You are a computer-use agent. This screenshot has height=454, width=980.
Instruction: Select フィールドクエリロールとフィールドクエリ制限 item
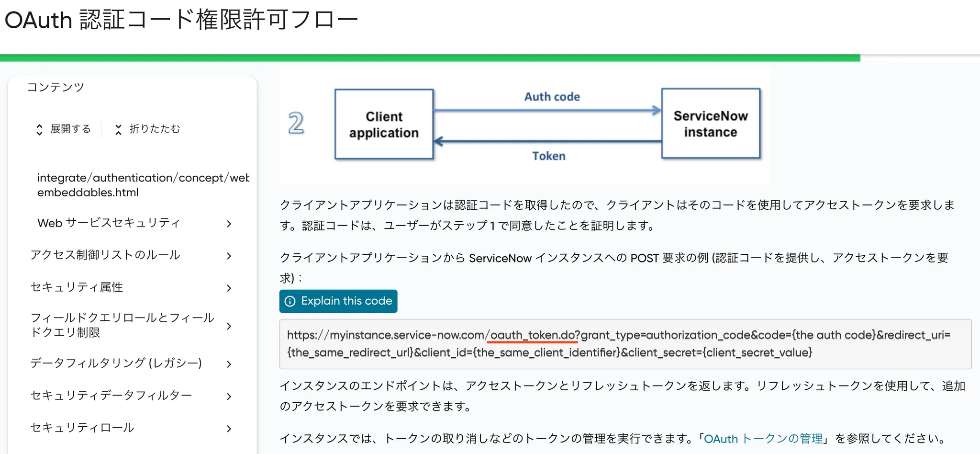[122, 325]
